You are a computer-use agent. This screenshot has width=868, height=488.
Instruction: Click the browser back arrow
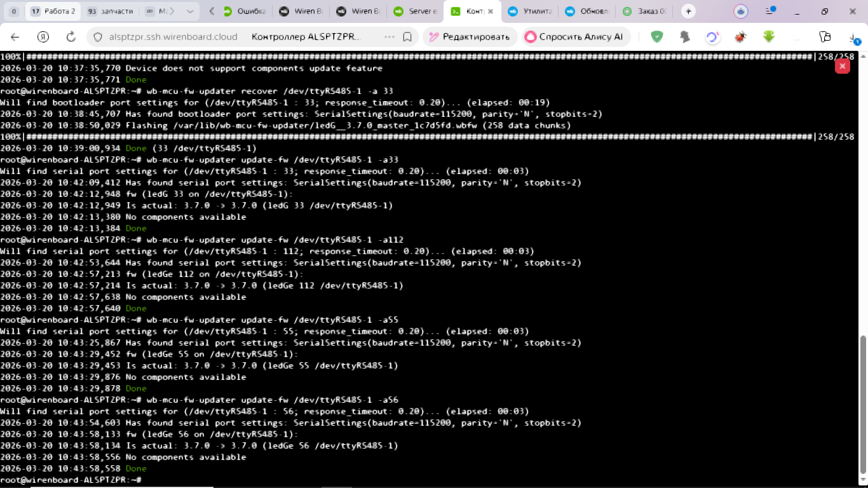point(15,37)
